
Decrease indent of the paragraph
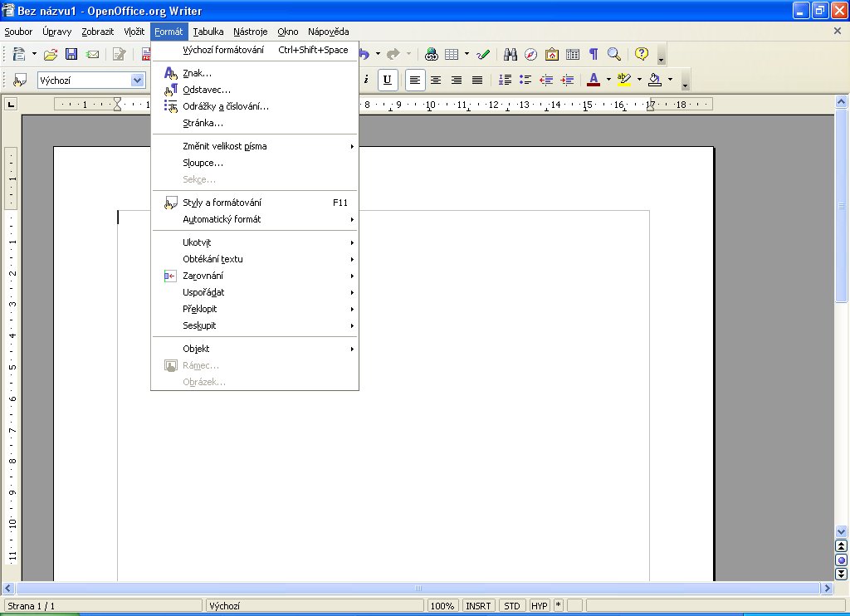point(546,81)
